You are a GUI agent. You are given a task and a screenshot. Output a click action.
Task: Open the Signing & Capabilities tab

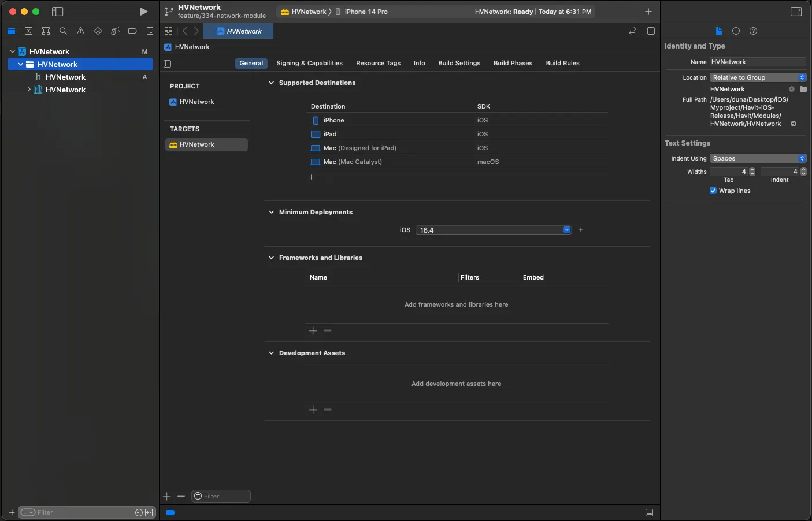pyautogui.click(x=309, y=63)
